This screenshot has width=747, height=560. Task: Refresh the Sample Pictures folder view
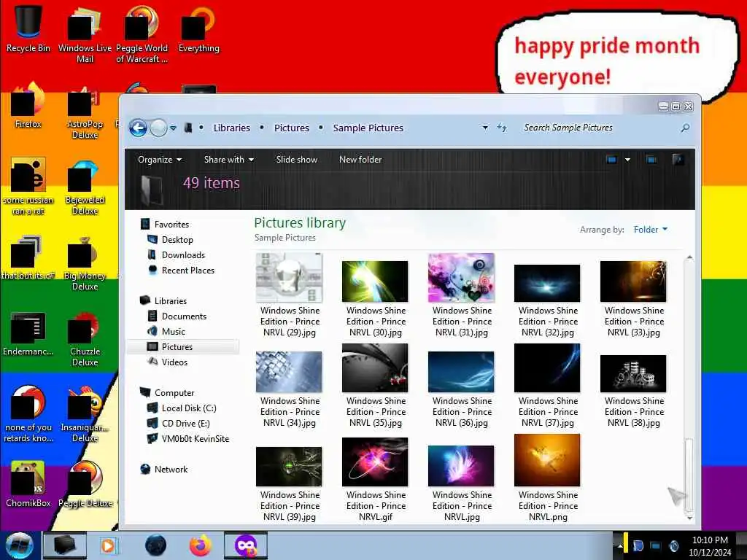[x=502, y=128]
